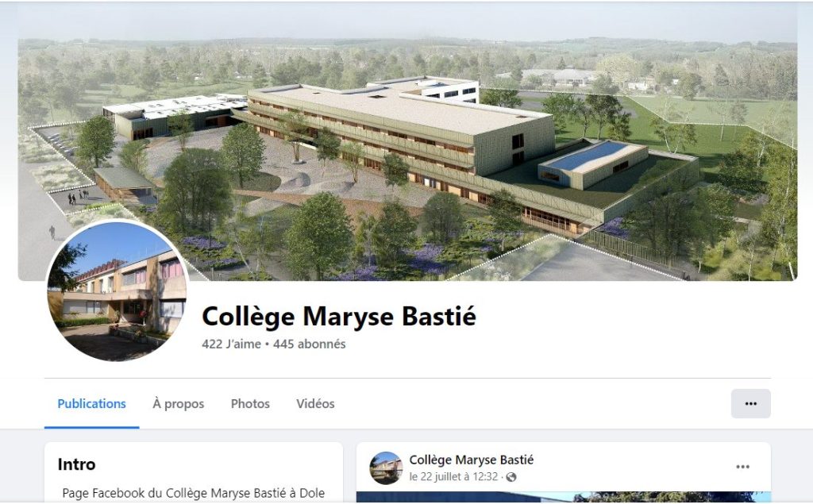Image resolution: width=813 pixels, height=504 pixels.
Task: Click the globe public audience icon
Action: click(x=511, y=477)
